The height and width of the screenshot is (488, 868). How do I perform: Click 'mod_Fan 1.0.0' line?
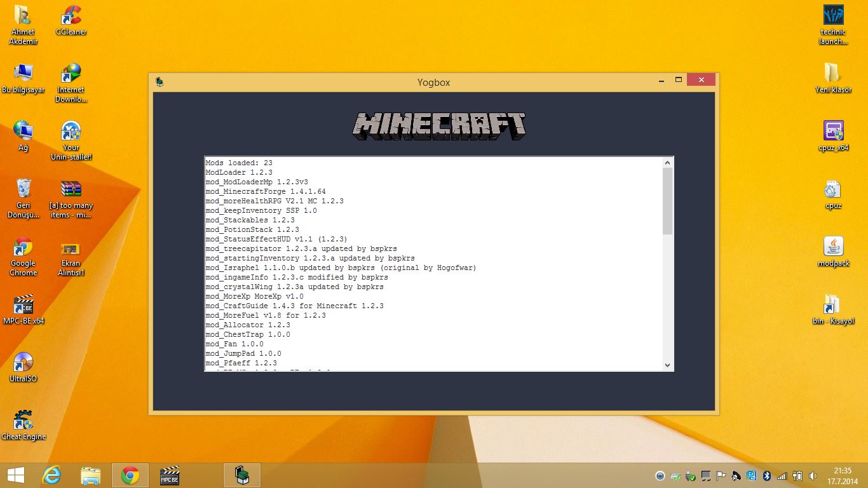(x=234, y=344)
